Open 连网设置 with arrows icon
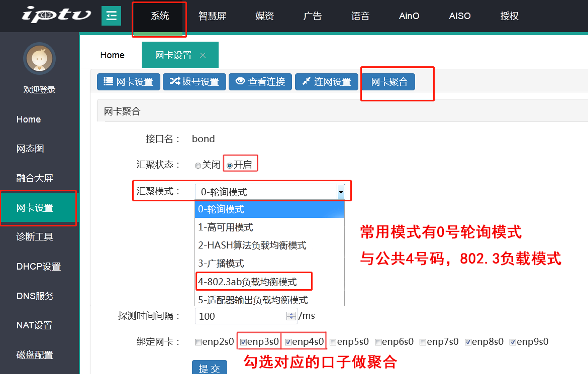 pos(326,82)
